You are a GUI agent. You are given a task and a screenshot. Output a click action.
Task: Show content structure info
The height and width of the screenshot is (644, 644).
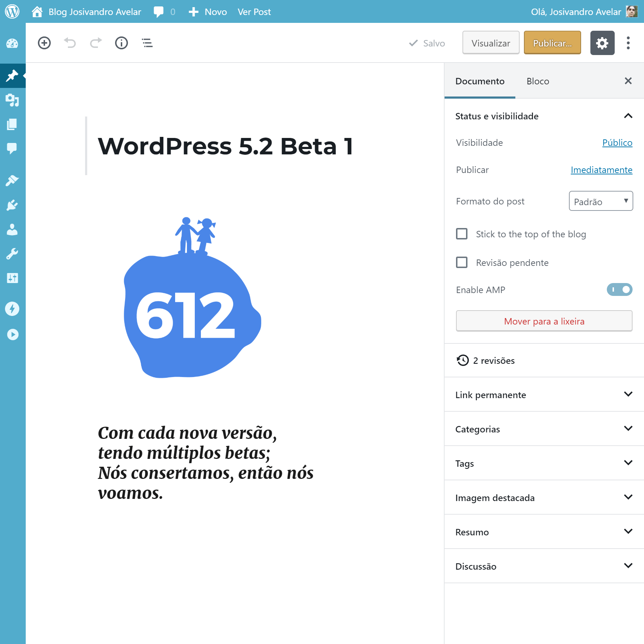tap(122, 43)
